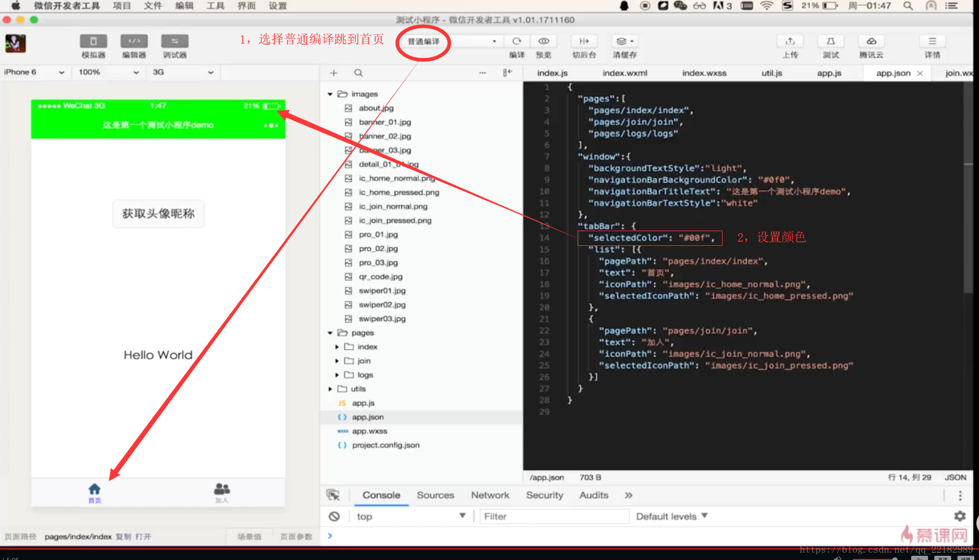Viewport: 979px width, 560px height.
Task: Click the inspect element icon
Action: [333, 495]
